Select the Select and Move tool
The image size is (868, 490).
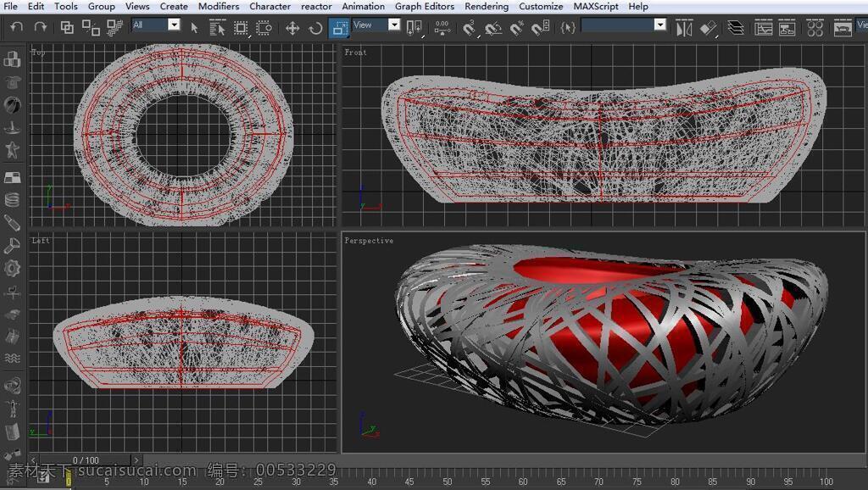pos(292,28)
